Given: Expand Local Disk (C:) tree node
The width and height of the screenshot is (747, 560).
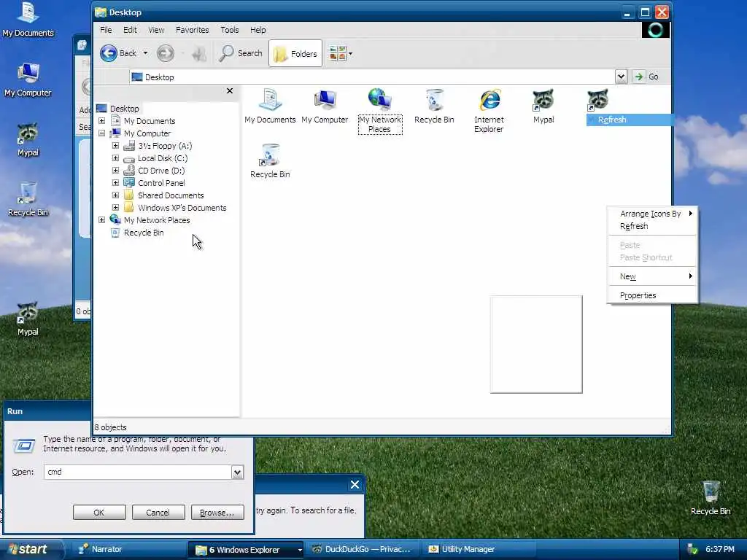Looking at the screenshot, I should (115, 158).
